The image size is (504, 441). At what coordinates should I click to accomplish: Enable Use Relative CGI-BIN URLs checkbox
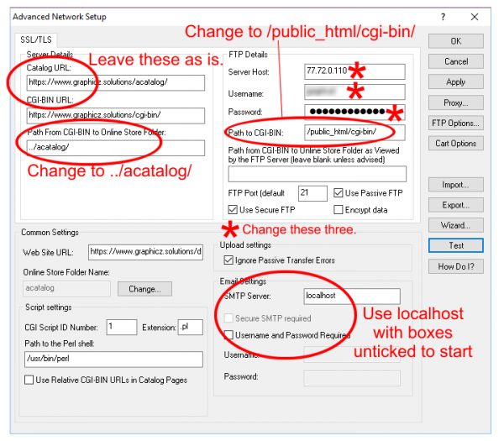pyautogui.click(x=30, y=381)
